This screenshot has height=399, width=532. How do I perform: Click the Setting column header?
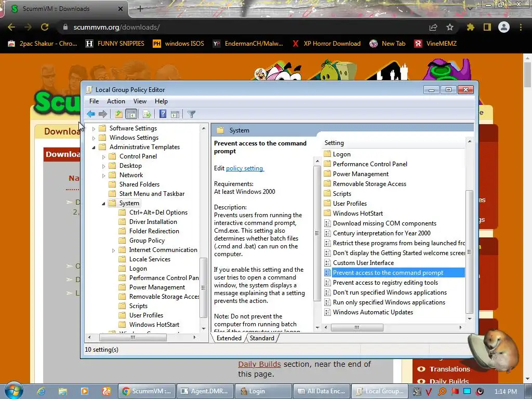(x=394, y=143)
